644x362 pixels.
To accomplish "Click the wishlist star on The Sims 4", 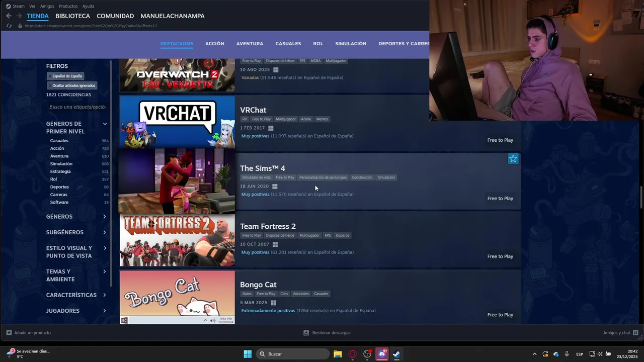I will click(x=513, y=159).
